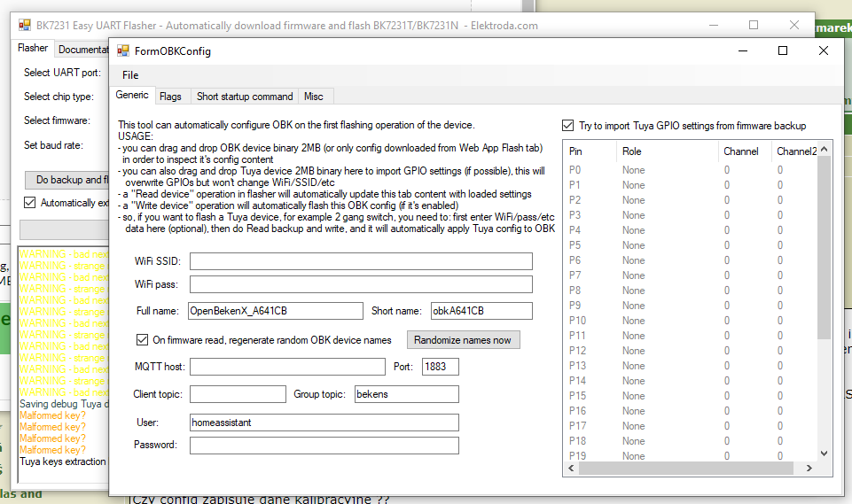
Task: Close the FormOBKConfig window
Action: pos(824,50)
